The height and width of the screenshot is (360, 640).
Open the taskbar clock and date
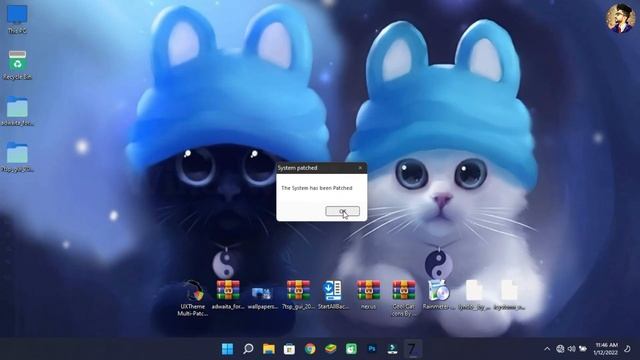coord(606,349)
